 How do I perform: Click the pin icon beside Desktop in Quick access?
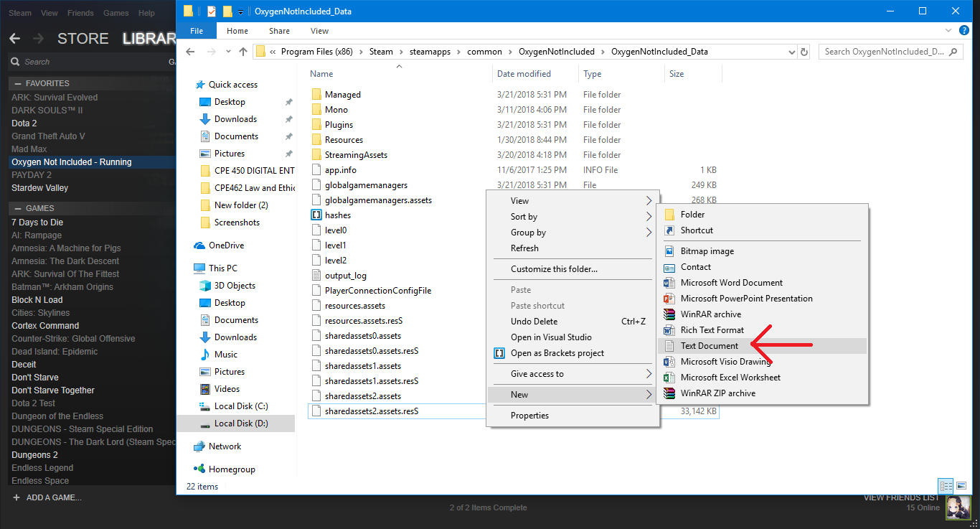tap(288, 102)
